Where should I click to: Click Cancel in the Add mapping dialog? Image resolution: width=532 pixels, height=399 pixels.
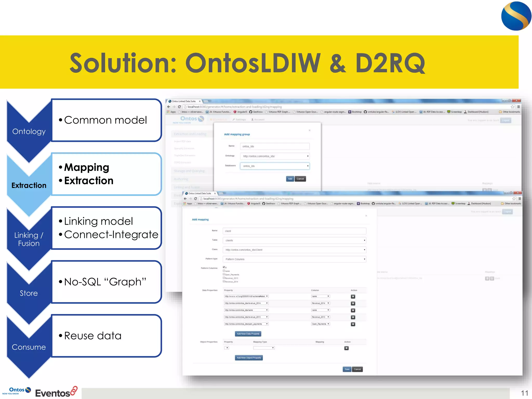click(x=357, y=369)
